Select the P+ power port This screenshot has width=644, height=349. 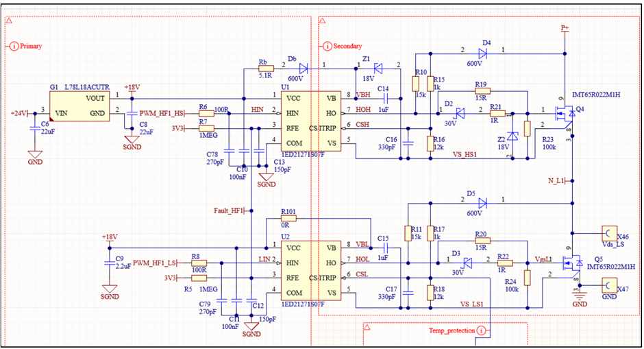point(565,28)
